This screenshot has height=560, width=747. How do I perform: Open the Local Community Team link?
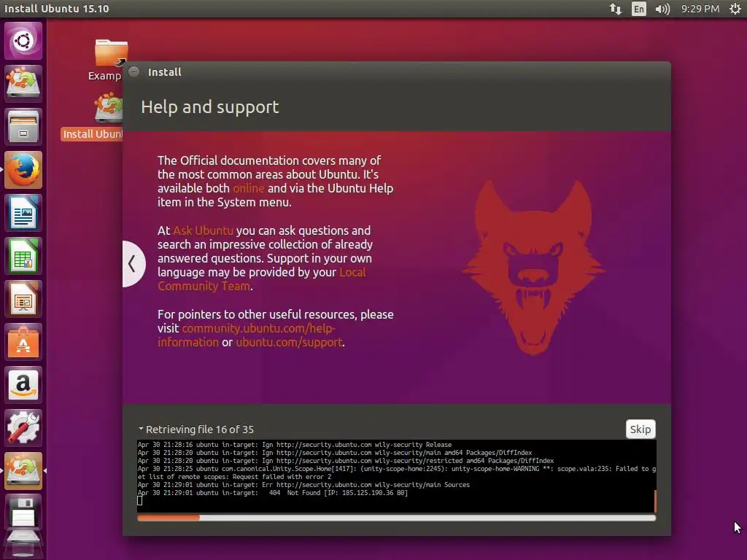262,279
